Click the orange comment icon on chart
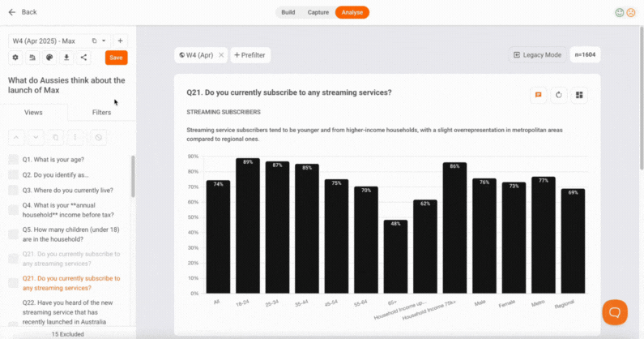 point(538,95)
